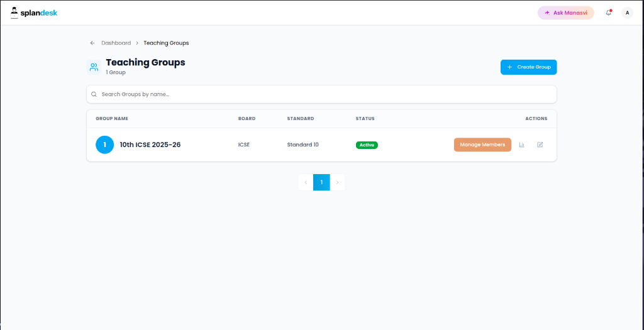This screenshot has width=644, height=330.
Task: Click the back arrow in breadcrumb
Action: [92, 43]
